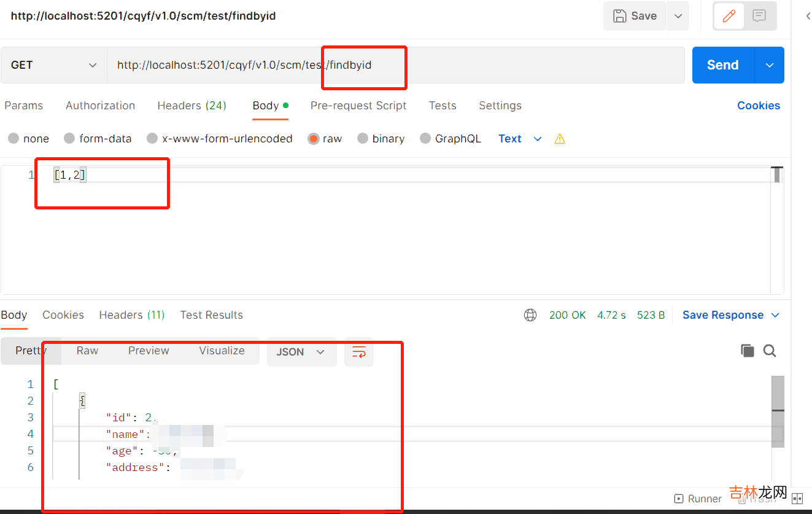812x514 pixels.
Task: Choose the binary body type
Action: point(363,139)
